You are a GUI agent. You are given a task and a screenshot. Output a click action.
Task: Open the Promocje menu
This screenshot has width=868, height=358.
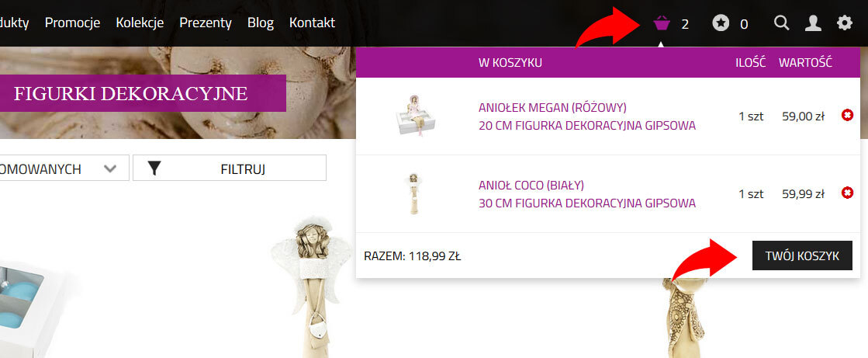click(x=72, y=23)
